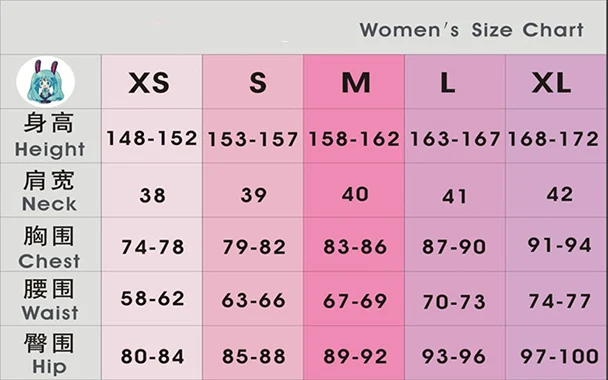Choose the M size column header
Screen dimensions: 608x380
click(356, 83)
